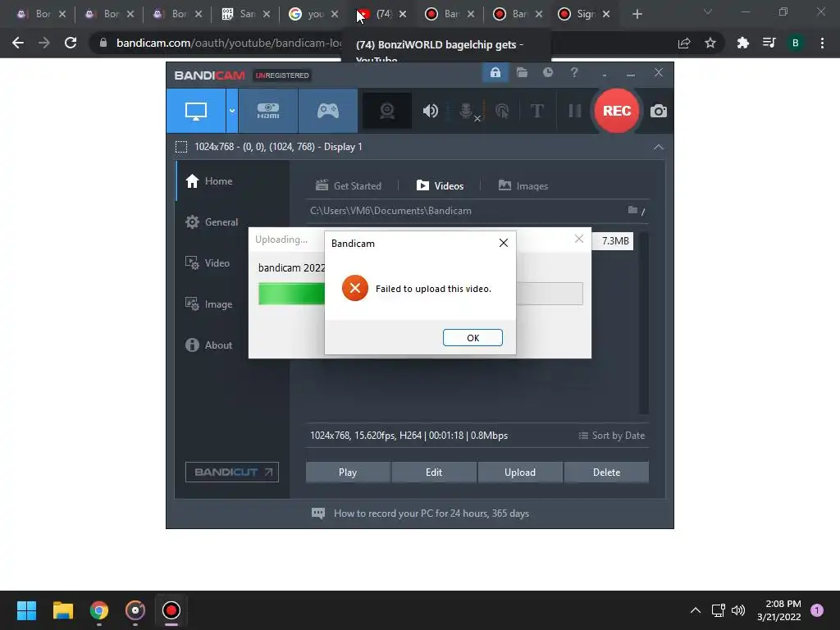Open Chrome from the taskbar
Viewport: 840px width, 630px height.
pos(98,610)
